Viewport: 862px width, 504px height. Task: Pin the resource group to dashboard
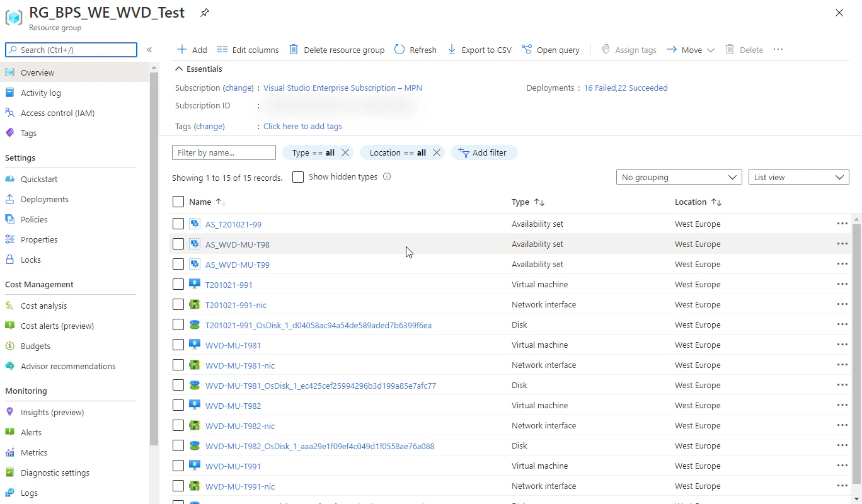click(x=204, y=13)
